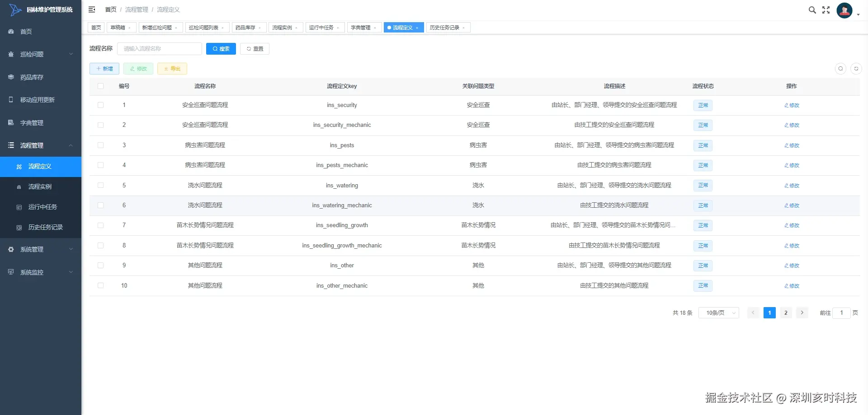The height and width of the screenshot is (415, 868).
Task: Close the 新增巡检问题 tab
Action: [176, 28]
